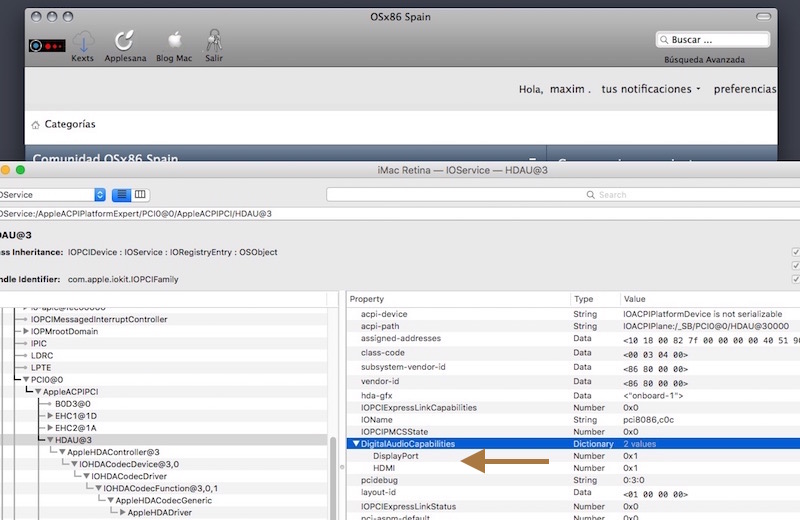Select HDMI dictionary entry

point(573,468)
